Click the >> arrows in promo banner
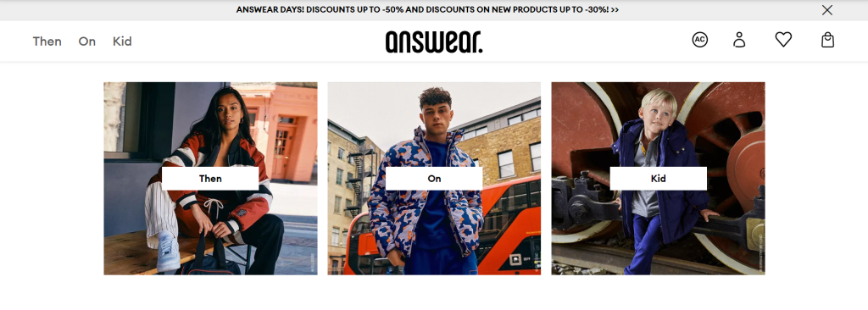The image size is (868, 310). (615, 10)
